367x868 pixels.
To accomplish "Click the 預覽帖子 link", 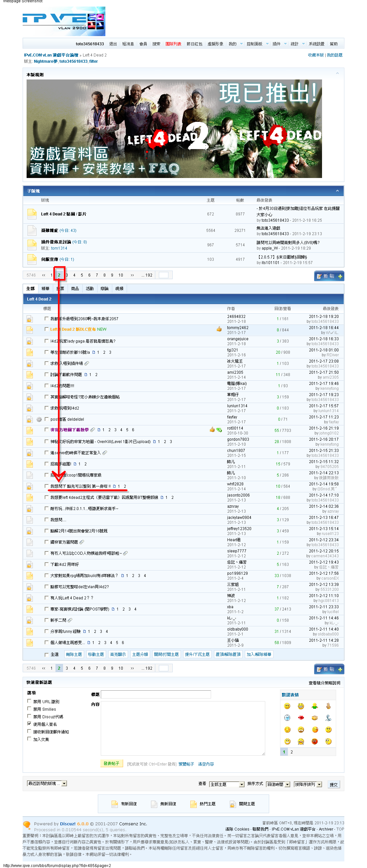I will pos(186,764).
